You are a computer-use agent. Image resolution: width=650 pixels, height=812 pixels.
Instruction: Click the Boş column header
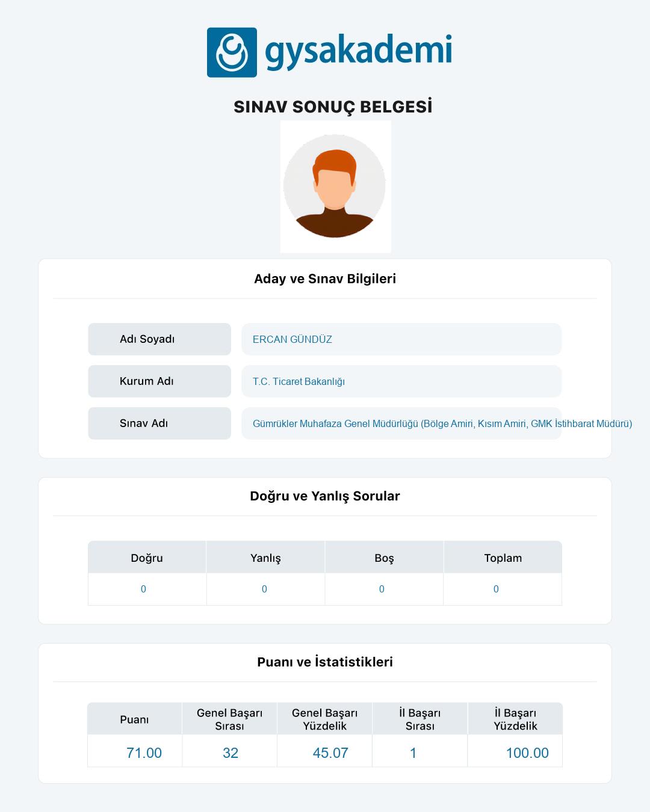click(384, 558)
